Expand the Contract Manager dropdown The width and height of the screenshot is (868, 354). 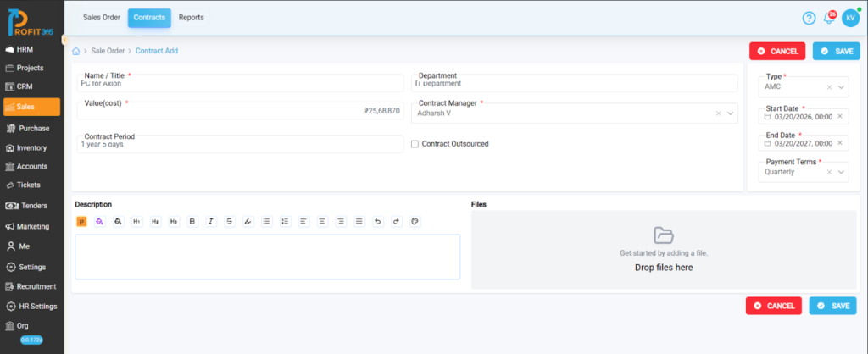pos(732,113)
